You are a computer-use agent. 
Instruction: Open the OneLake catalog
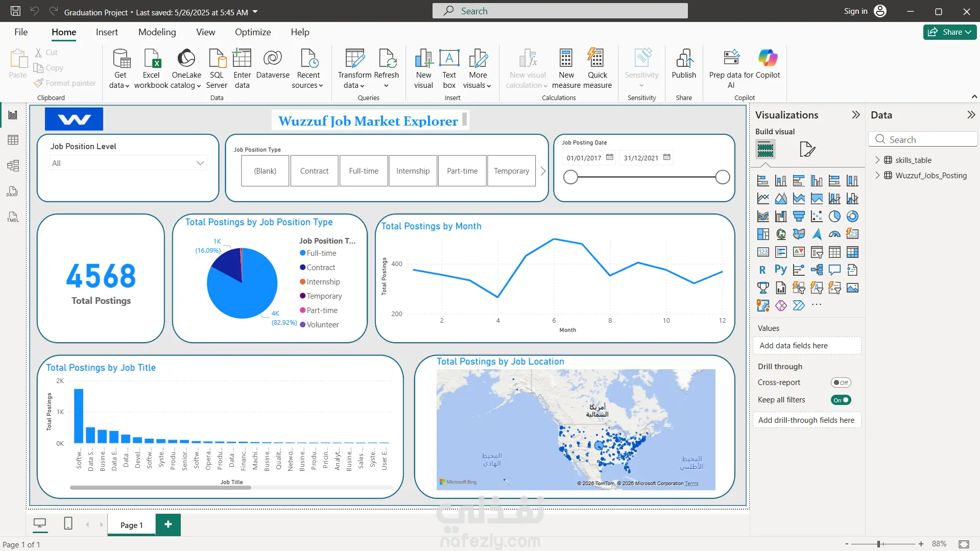pyautogui.click(x=186, y=68)
